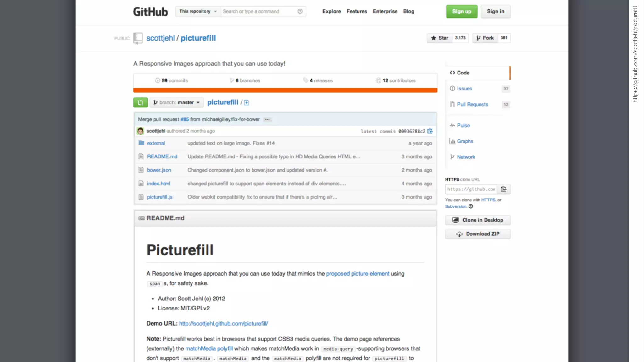The height and width of the screenshot is (362, 644).
Task: Click the file icon beside picturefill.js
Action: click(x=141, y=197)
